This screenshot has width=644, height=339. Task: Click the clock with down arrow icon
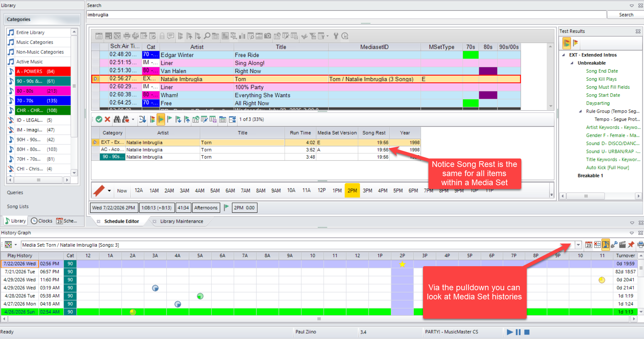coord(143,119)
